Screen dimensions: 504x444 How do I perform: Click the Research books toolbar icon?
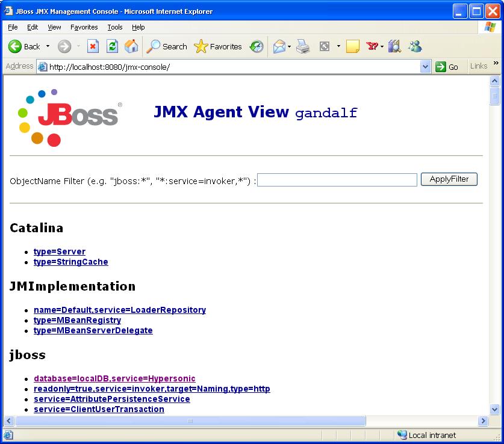[x=394, y=46]
